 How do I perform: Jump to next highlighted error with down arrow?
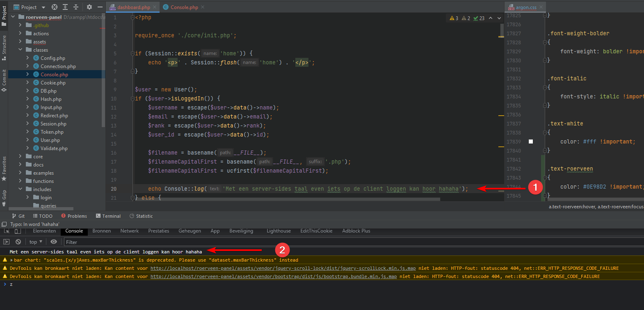click(499, 18)
